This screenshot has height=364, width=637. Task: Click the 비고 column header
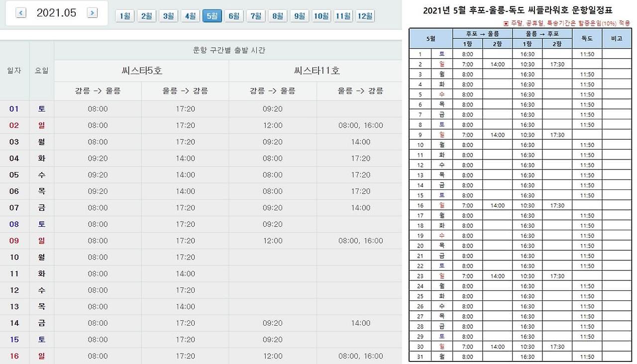coord(617,38)
